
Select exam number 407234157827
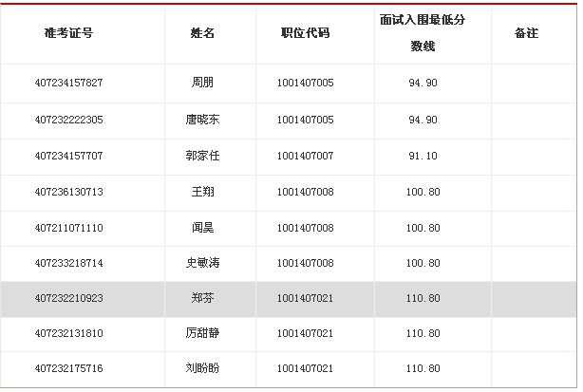[x=68, y=84]
